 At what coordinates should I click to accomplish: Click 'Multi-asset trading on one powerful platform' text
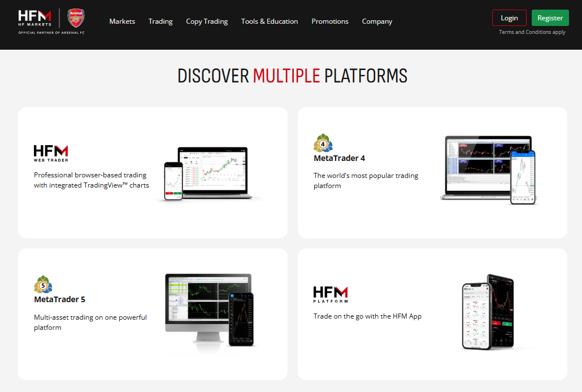[x=90, y=323]
